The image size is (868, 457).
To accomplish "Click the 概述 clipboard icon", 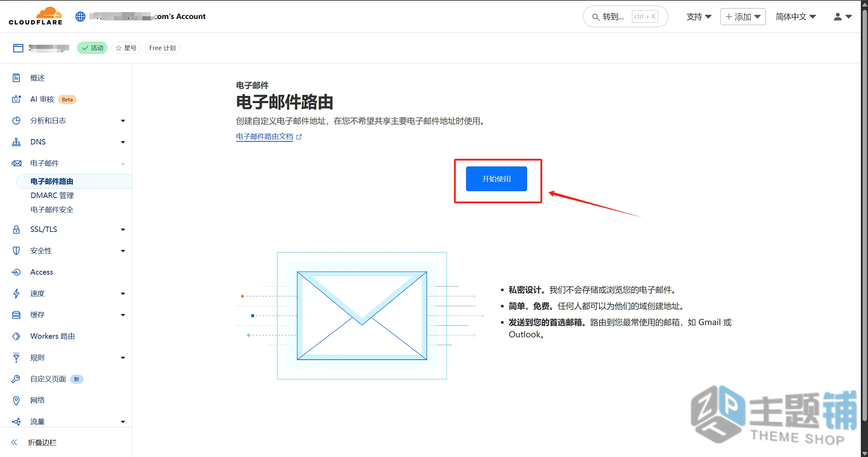I will coord(16,78).
